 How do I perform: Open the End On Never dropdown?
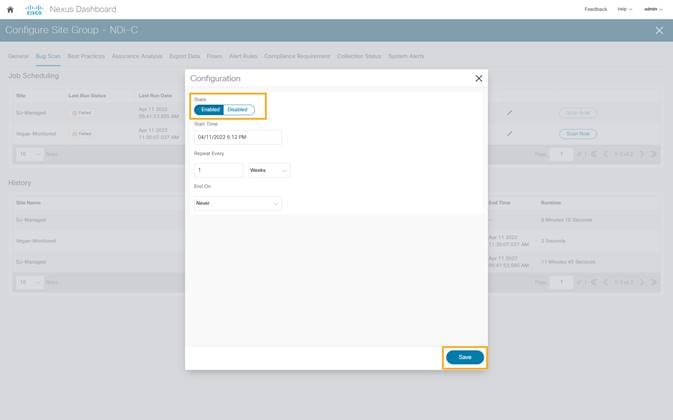[x=238, y=203]
